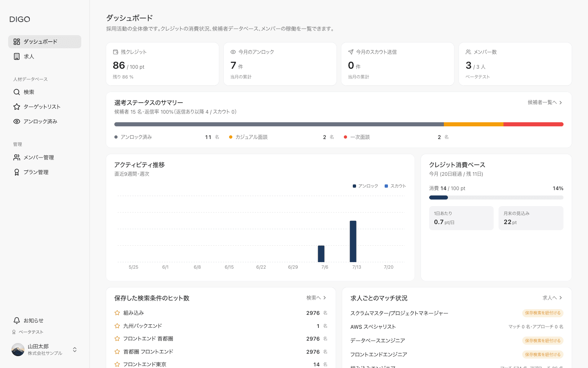
Task: Click the red 一次面談 bar segment
Action: [x=533, y=124]
